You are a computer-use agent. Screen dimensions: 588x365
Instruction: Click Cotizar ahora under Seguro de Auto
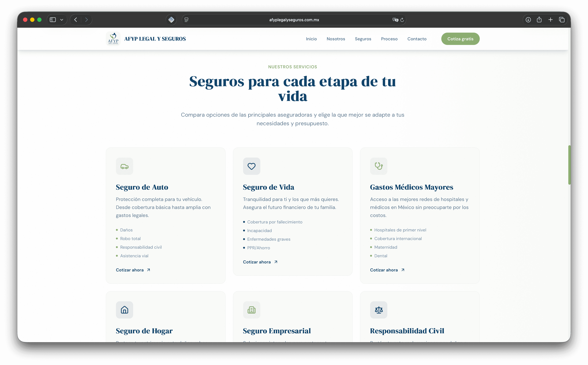pyautogui.click(x=133, y=270)
